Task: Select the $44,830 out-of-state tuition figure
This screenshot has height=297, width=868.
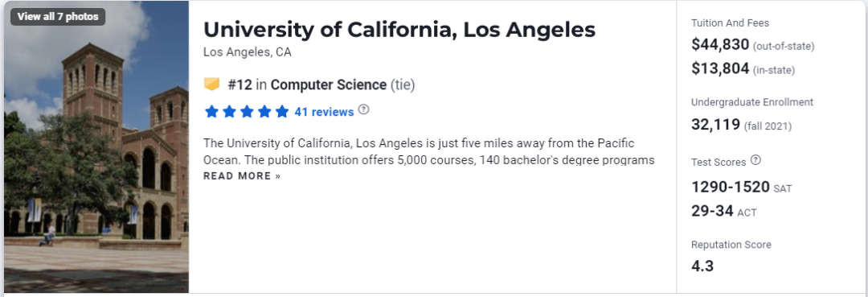Action: click(x=720, y=44)
